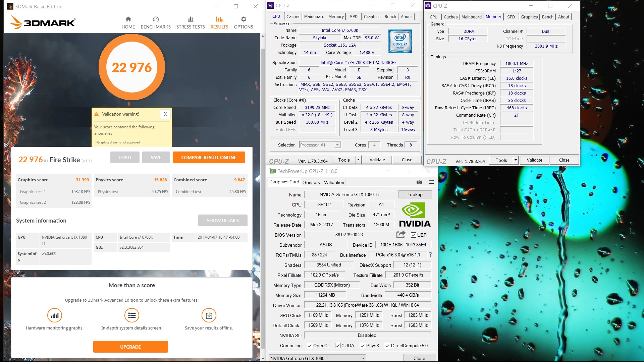
Task: Dismiss the Validation warning with X
Action: point(165,114)
